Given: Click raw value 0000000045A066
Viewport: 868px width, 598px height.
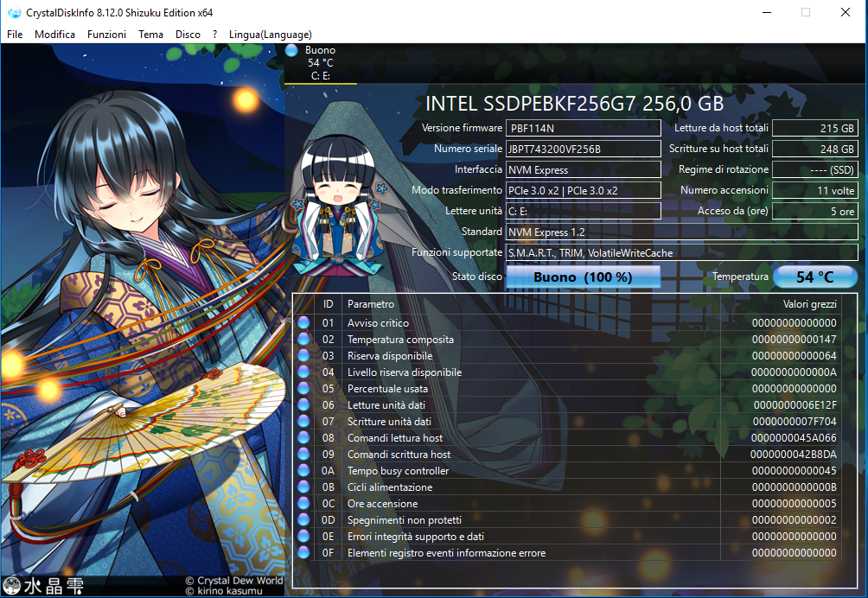Looking at the screenshot, I should [x=794, y=438].
